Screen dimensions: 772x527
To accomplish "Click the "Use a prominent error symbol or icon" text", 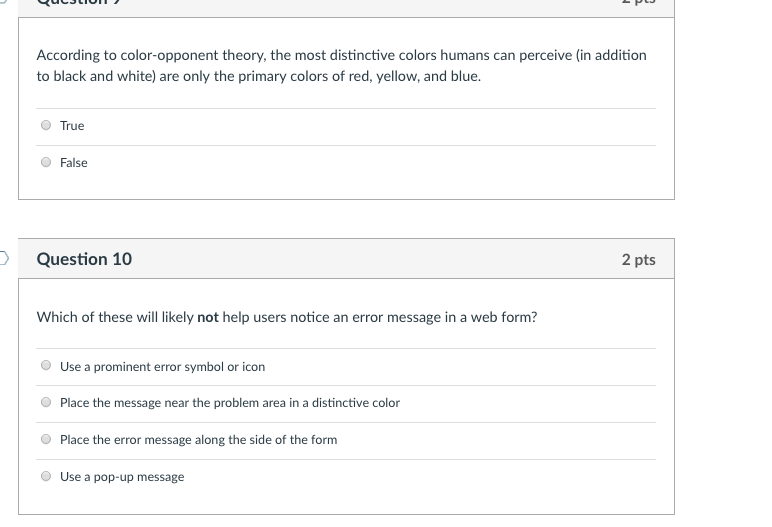I will (x=162, y=367).
